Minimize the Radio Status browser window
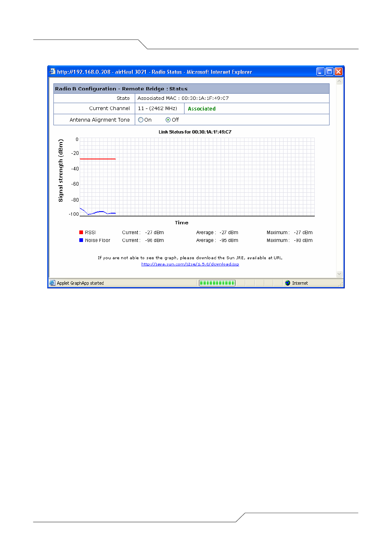This screenshot has width=392, height=555. pyautogui.click(x=321, y=71)
